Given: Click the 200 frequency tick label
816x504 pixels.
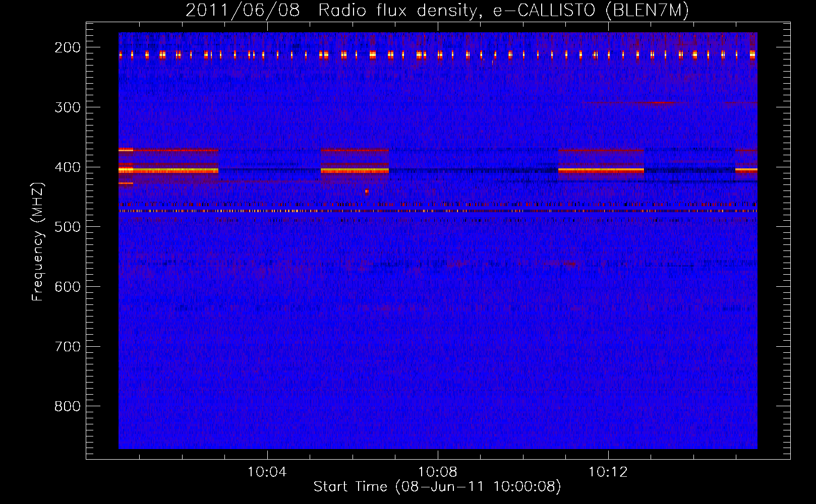Looking at the screenshot, I should (x=68, y=47).
